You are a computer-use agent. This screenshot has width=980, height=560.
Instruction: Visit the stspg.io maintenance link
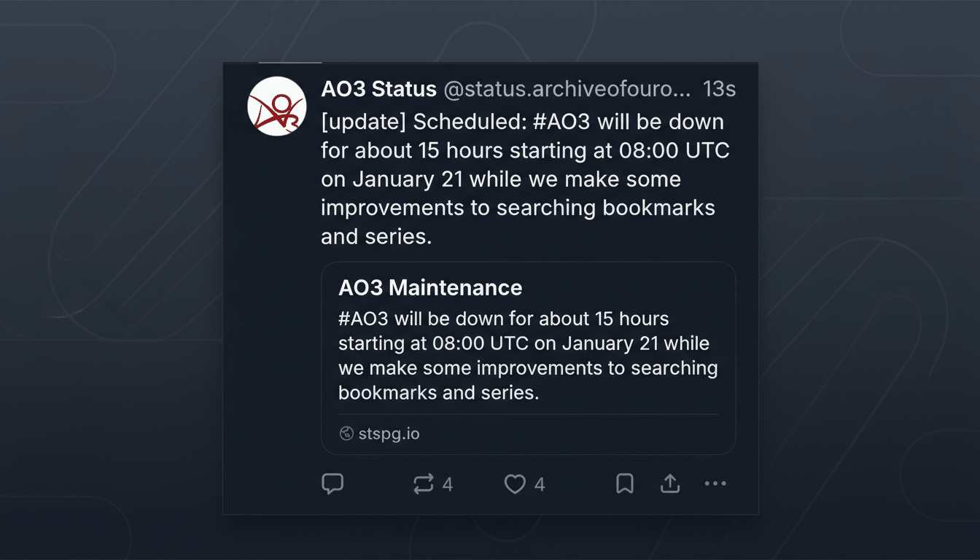pos(389,432)
